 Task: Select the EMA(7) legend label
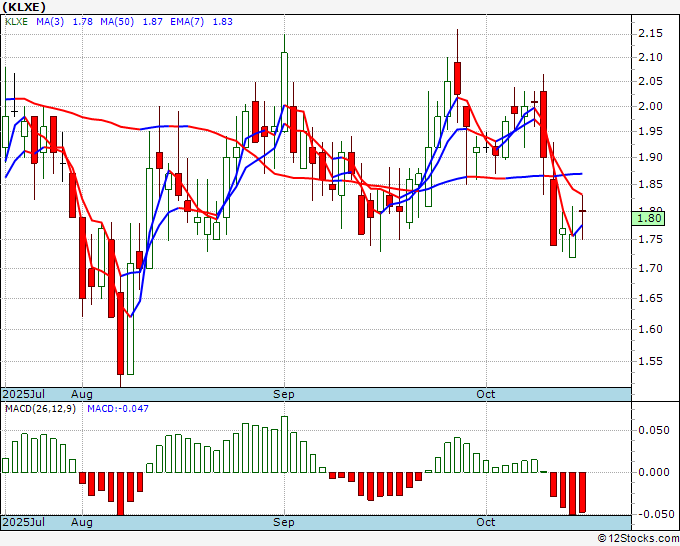click(x=187, y=22)
